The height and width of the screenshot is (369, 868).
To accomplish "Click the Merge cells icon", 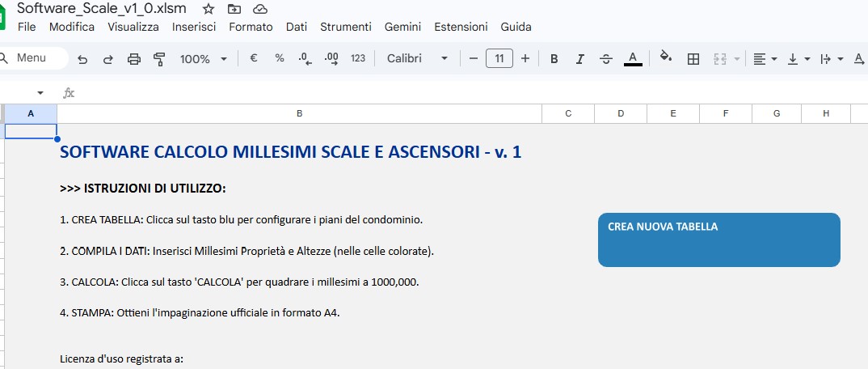I will [719, 59].
